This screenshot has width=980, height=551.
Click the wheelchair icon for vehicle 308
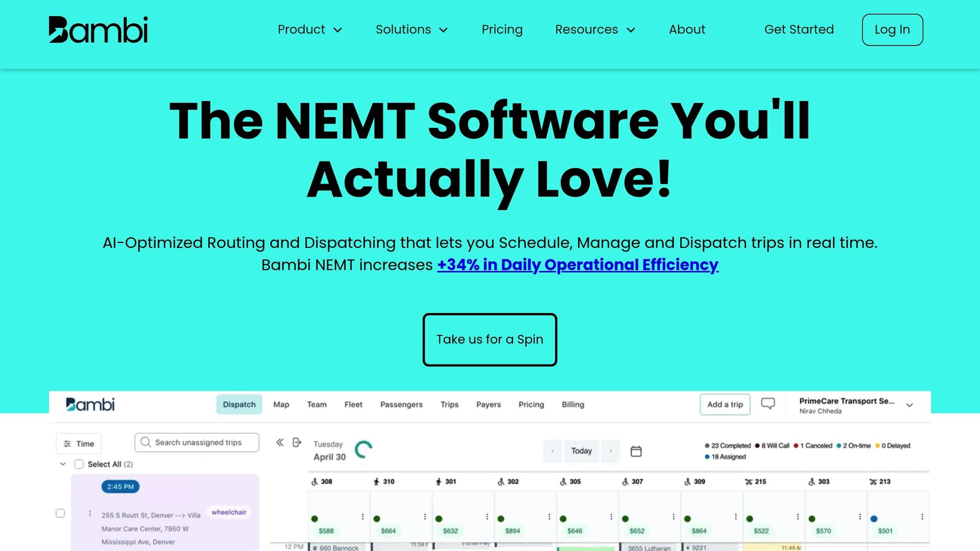[314, 482]
